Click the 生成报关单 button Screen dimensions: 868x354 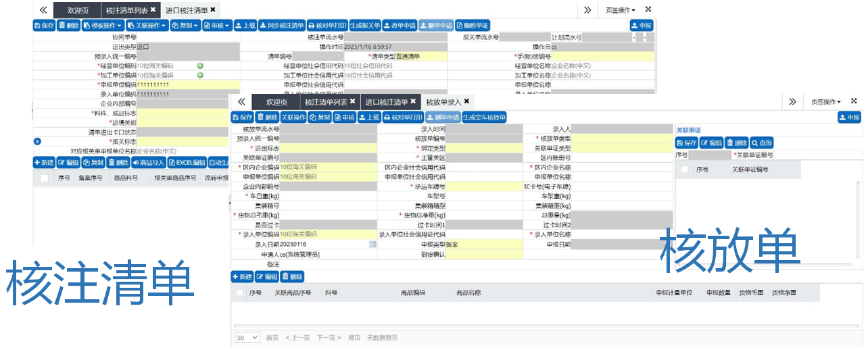tap(365, 26)
